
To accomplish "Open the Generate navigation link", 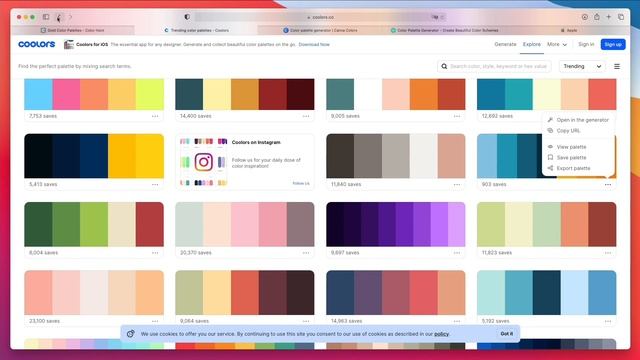I will tap(505, 44).
